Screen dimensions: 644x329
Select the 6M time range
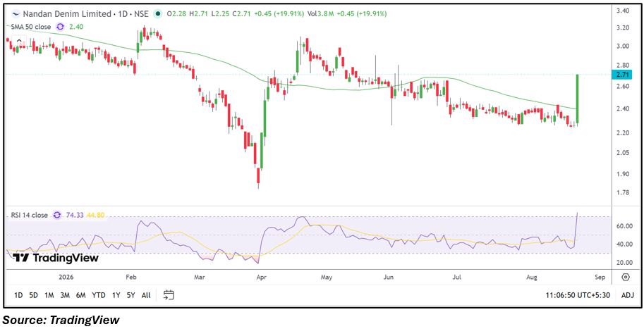81,295
